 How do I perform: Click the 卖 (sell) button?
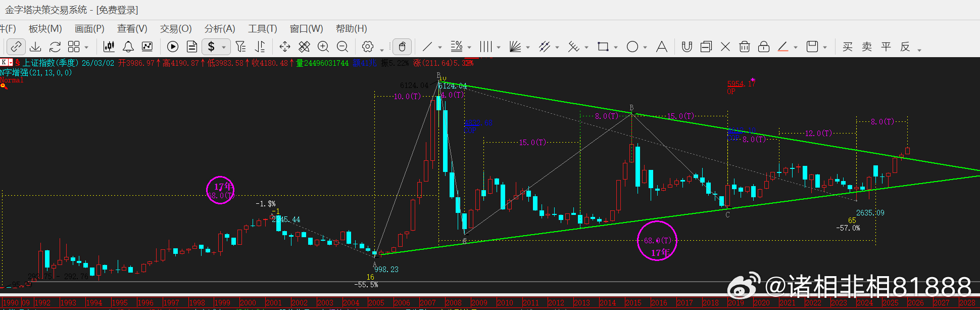tap(867, 47)
